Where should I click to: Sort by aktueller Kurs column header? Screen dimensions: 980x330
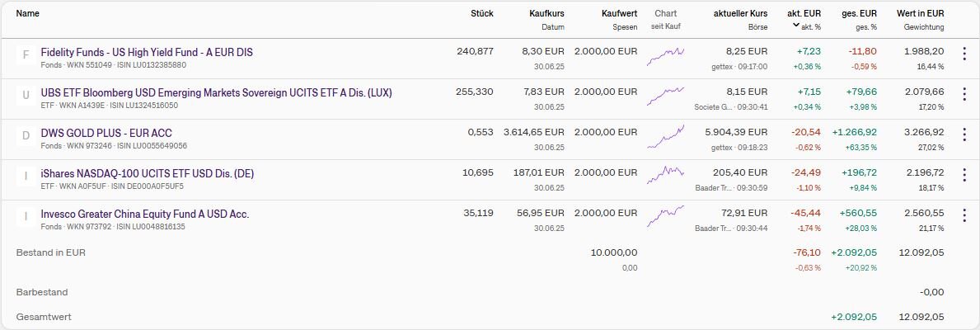740,14
